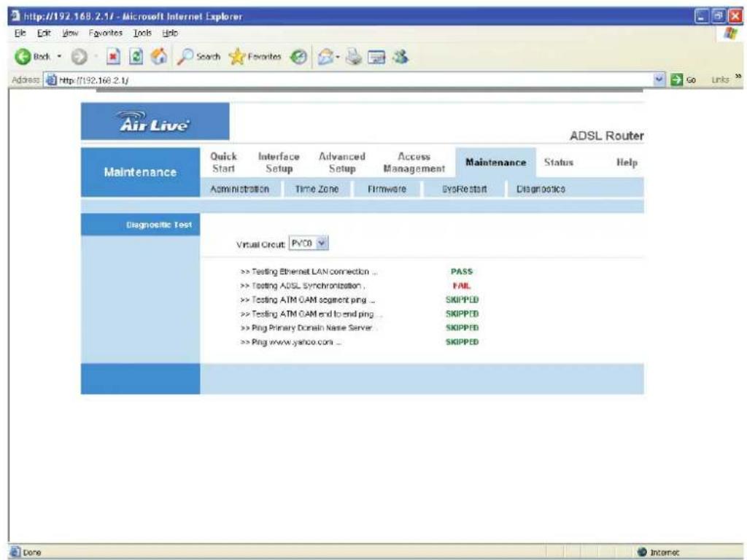Switch to the Access Management tab
This screenshot has height=560, width=747.
(414, 163)
